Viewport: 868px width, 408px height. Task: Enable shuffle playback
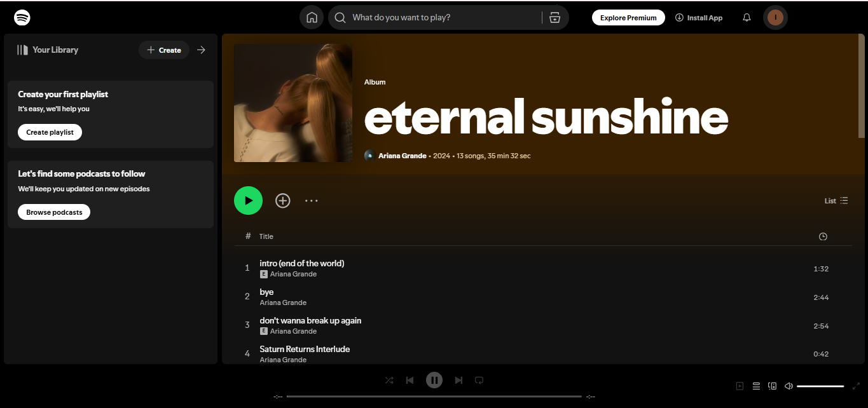pyautogui.click(x=389, y=379)
